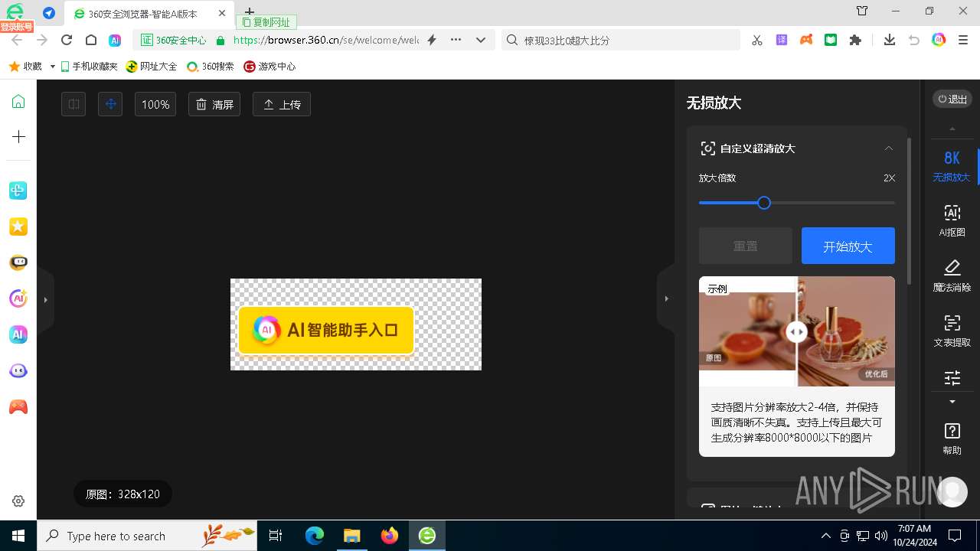
Task: Open the yellow chat robot sidebar icon
Action: tap(18, 262)
